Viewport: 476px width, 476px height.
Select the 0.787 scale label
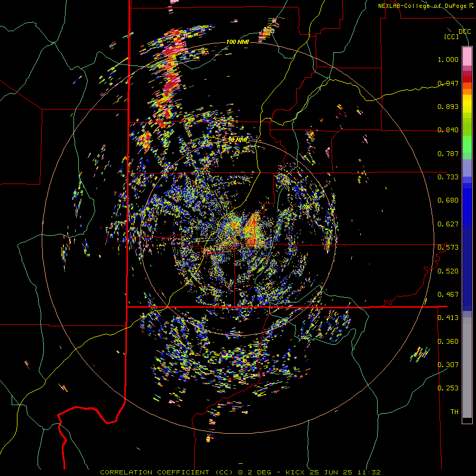[x=448, y=153]
